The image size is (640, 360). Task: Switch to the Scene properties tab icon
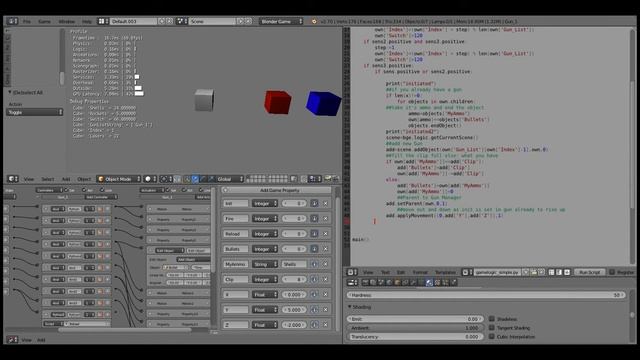[x=381, y=282]
